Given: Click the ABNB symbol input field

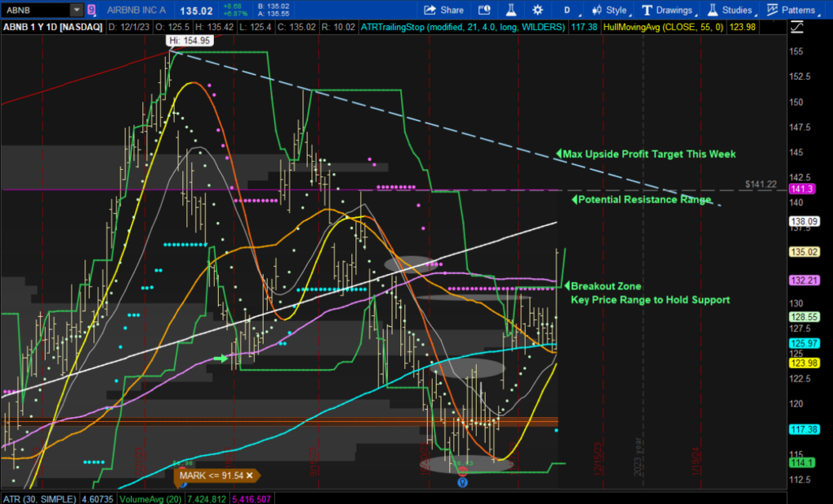Looking at the screenshot, I should point(34,10).
